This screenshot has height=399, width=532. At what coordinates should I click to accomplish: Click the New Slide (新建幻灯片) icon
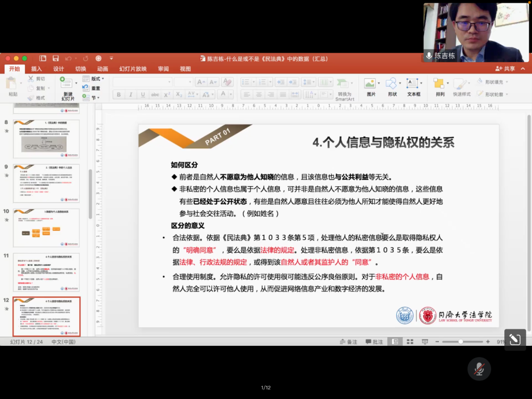pos(66,83)
